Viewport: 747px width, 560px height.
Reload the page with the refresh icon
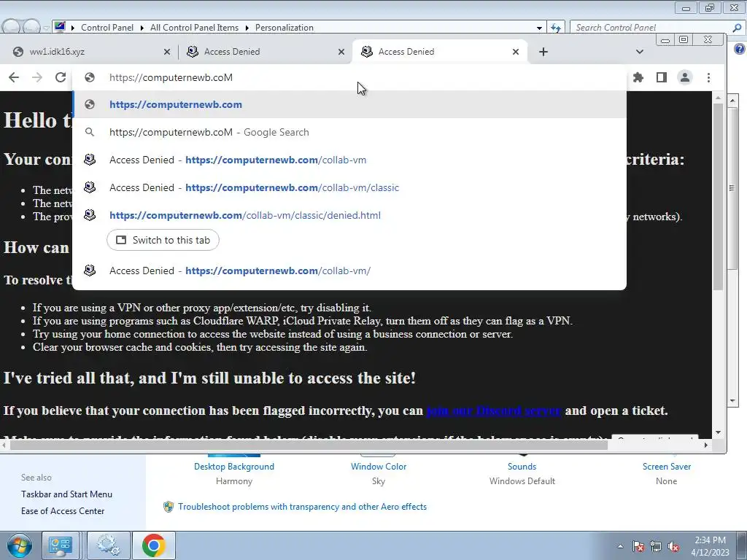pyautogui.click(x=61, y=77)
